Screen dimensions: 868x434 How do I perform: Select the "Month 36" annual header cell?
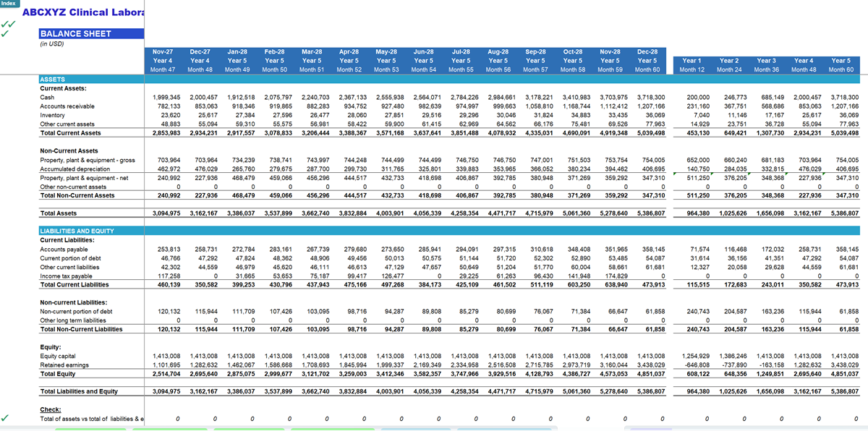pos(767,69)
